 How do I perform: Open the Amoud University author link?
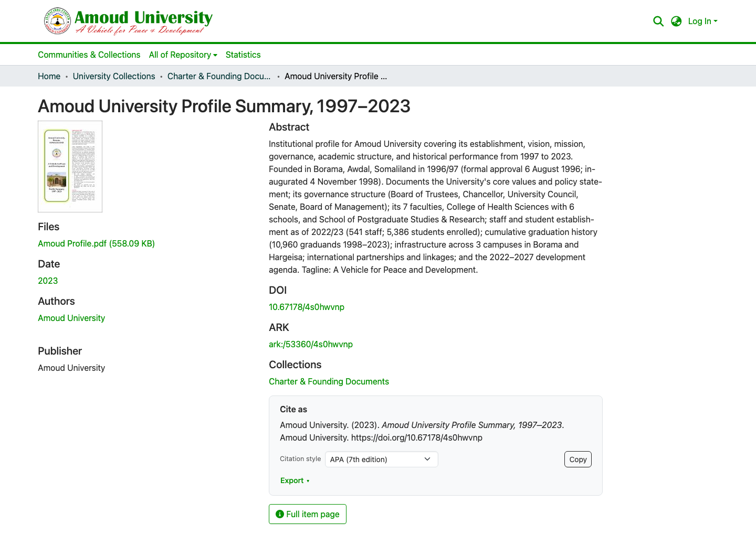71,318
